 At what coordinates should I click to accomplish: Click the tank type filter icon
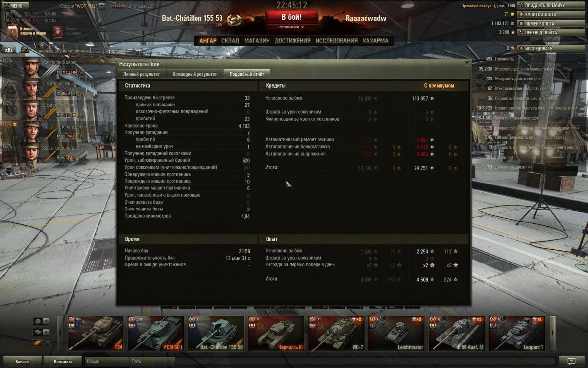tap(37, 332)
